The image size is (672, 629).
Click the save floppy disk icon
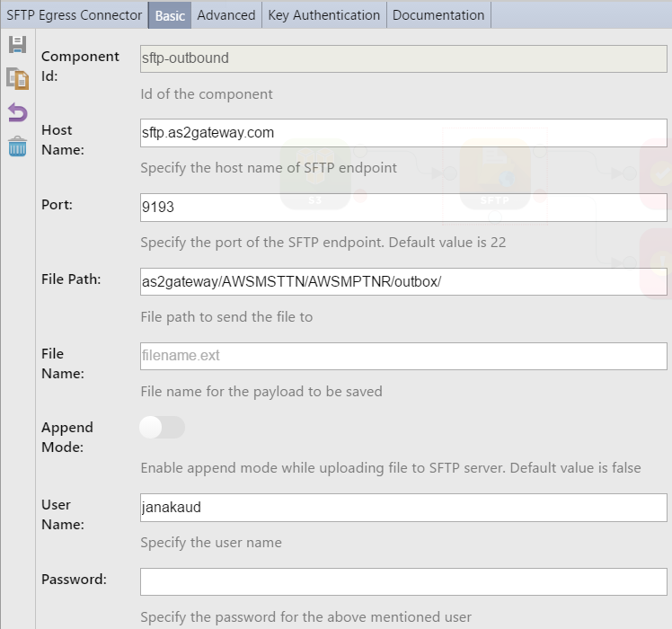coord(18,45)
